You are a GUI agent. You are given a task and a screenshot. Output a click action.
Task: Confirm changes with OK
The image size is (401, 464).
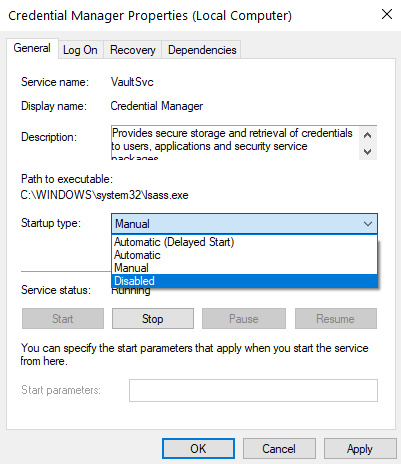pyautogui.click(x=198, y=449)
